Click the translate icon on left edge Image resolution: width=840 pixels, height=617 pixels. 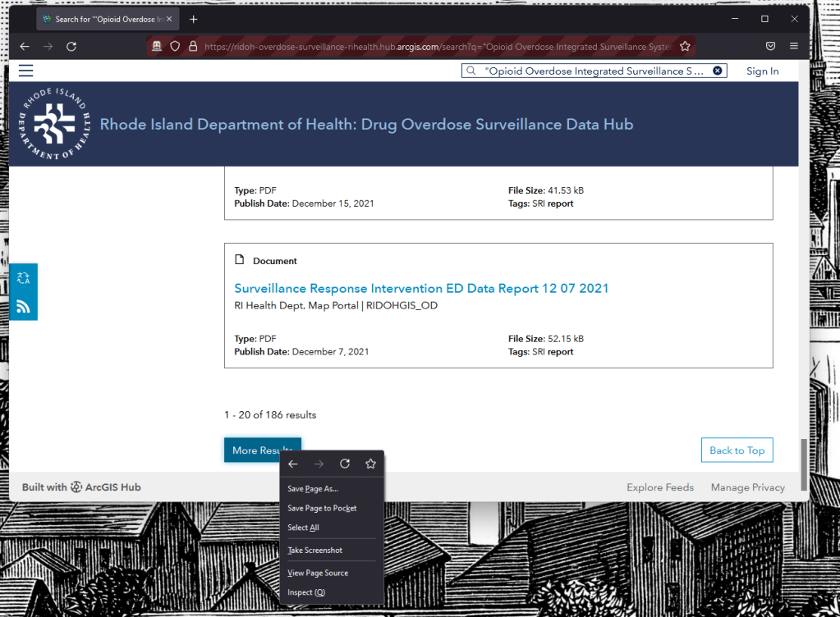[x=23, y=278]
